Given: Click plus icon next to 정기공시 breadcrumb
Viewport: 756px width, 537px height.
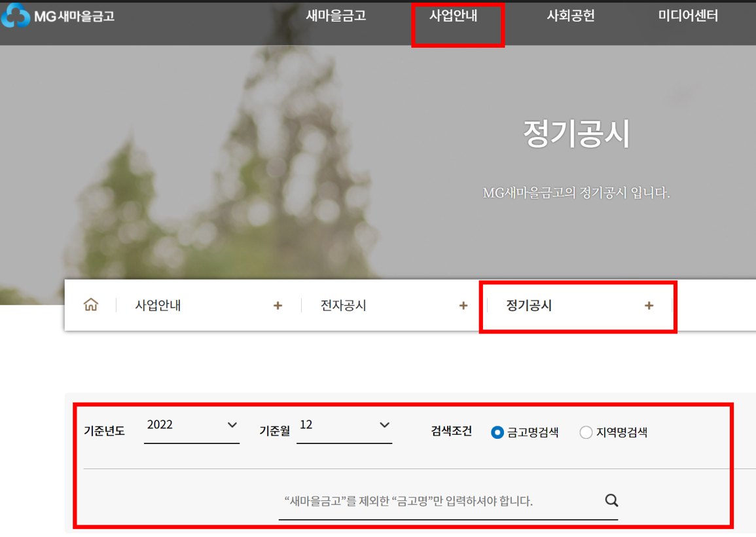Looking at the screenshot, I should point(649,305).
